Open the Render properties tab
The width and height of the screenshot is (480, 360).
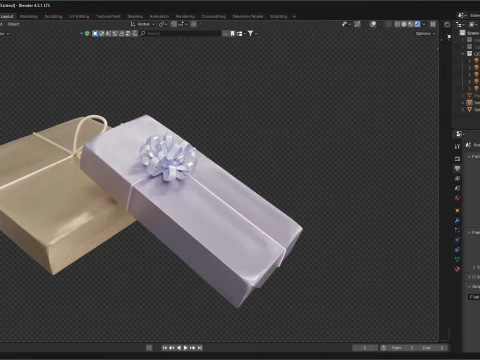(457, 159)
